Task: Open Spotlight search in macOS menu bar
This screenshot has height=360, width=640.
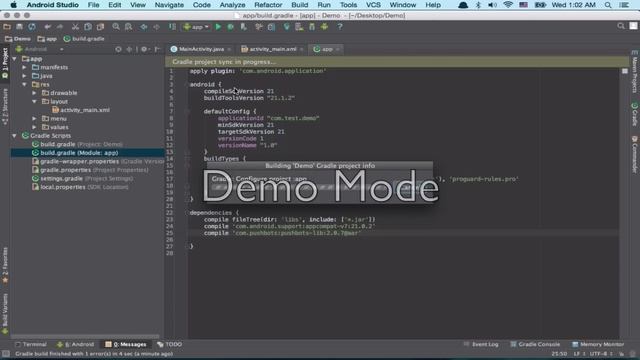Action: (x=608, y=5)
